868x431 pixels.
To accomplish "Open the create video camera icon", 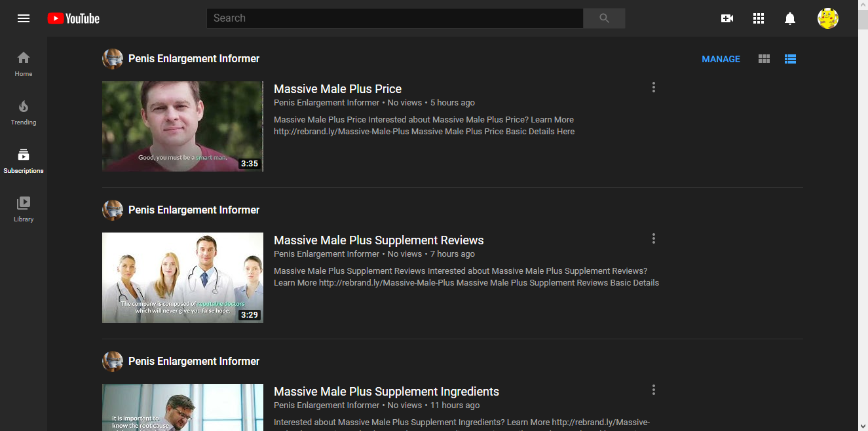I will [727, 18].
